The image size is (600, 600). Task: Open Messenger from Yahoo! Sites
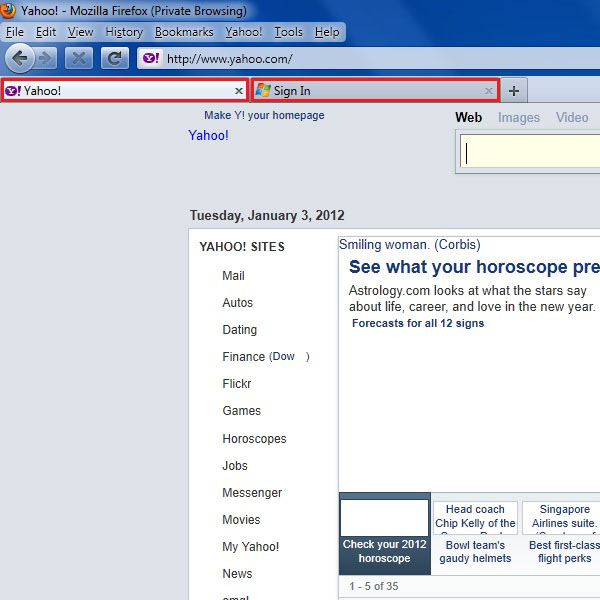pyautogui.click(x=252, y=492)
